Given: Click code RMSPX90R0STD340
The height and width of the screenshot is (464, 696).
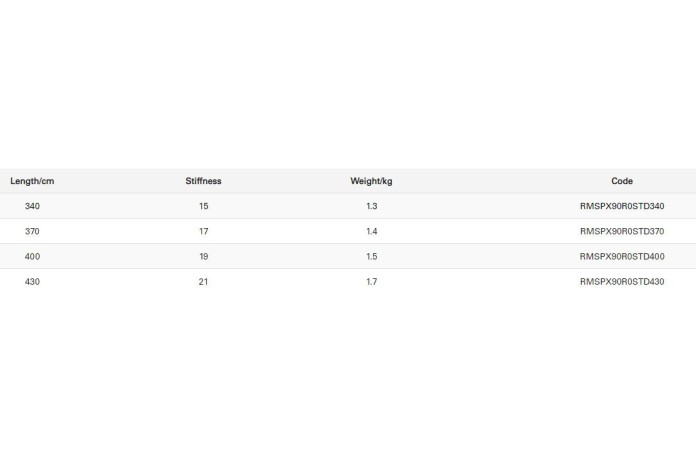Looking at the screenshot, I should tap(622, 206).
